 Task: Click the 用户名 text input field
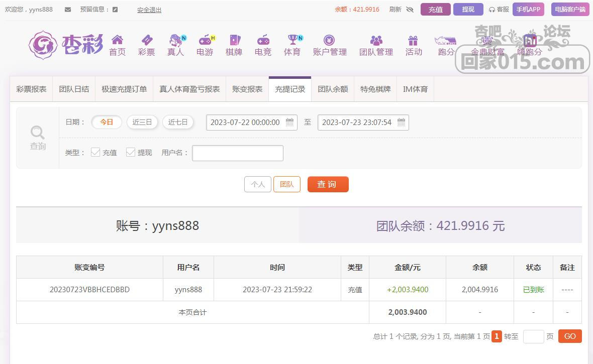coord(237,153)
